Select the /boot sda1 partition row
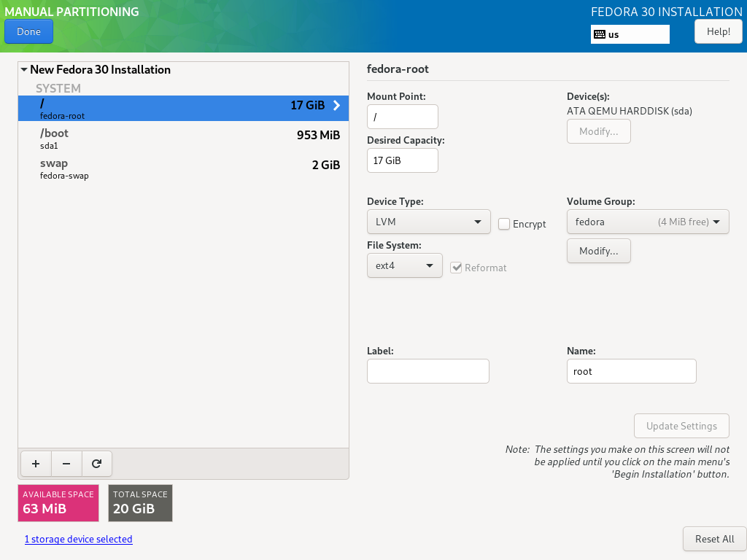747x560 pixels. coord(183,139)
